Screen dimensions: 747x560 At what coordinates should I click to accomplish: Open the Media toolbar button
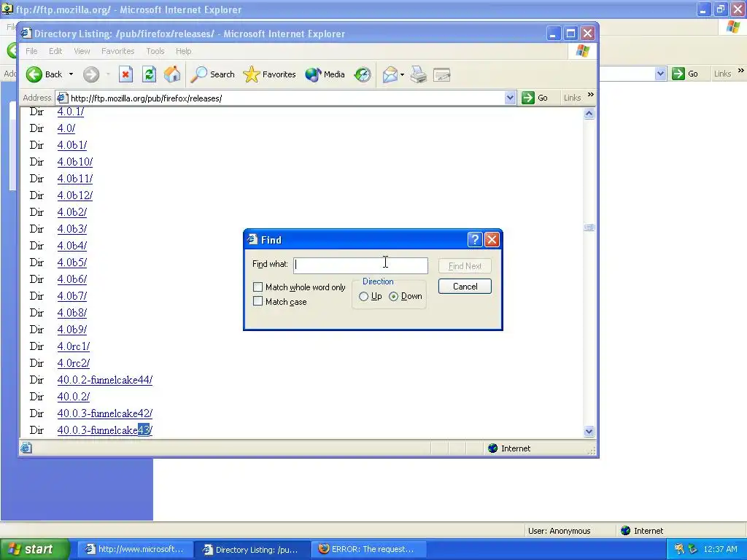point(325,74)
